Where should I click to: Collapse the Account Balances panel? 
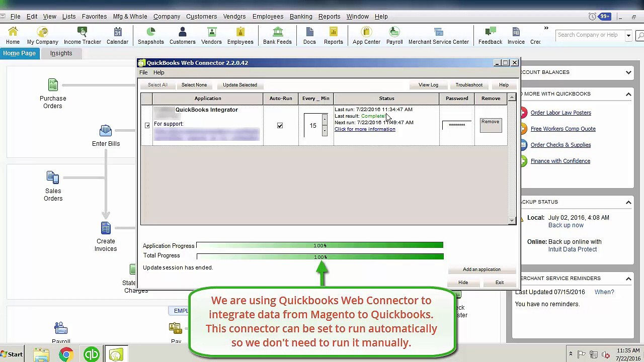[628, 72]
